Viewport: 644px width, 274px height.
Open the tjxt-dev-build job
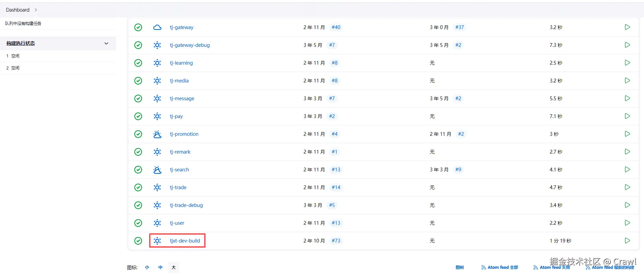click(x=185, y=241)
